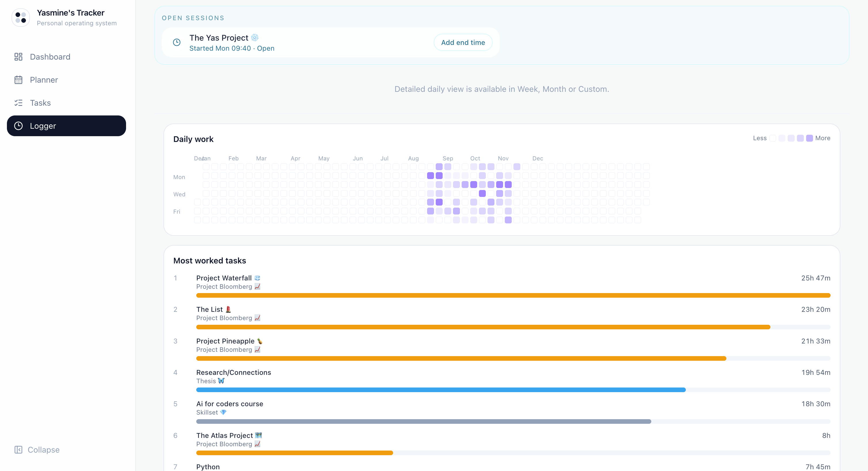Click the Project Waterfall orange progress bar

[513, 295]
